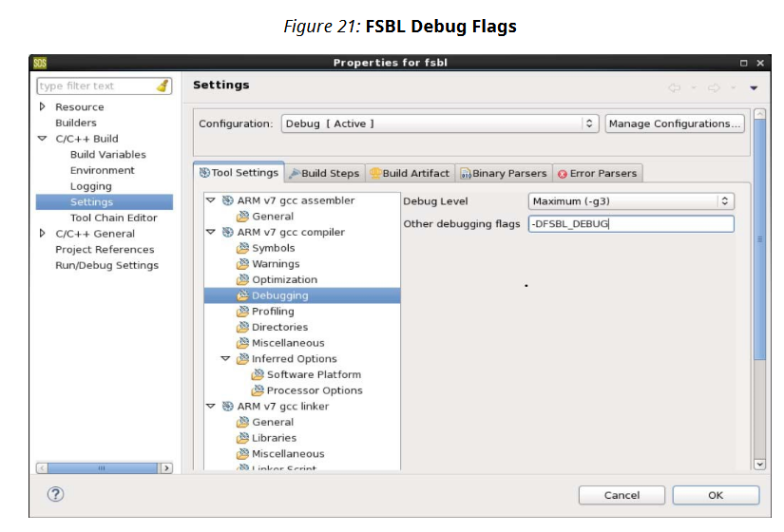Click the Error Parsers red icon
The height and width of the screenshot is (532, 784).
[563, 174]
